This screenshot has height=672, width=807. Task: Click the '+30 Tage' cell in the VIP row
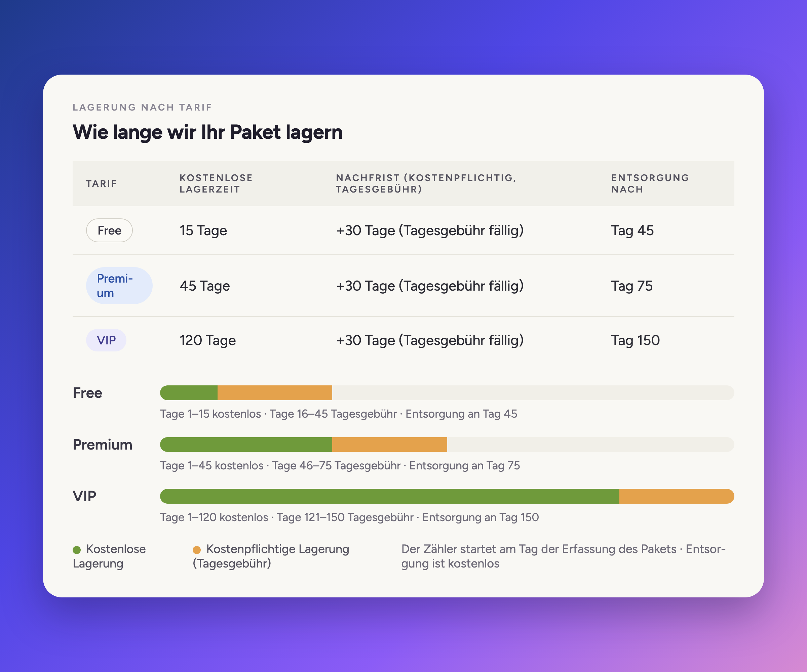click(430, 340)
